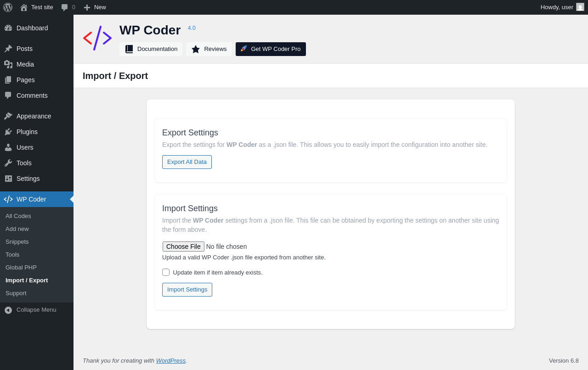Click the Plugins plug icon
Image resolution: width=588 pixels, height=370 pixels.
pyautogui.click(x=8, y=132)
